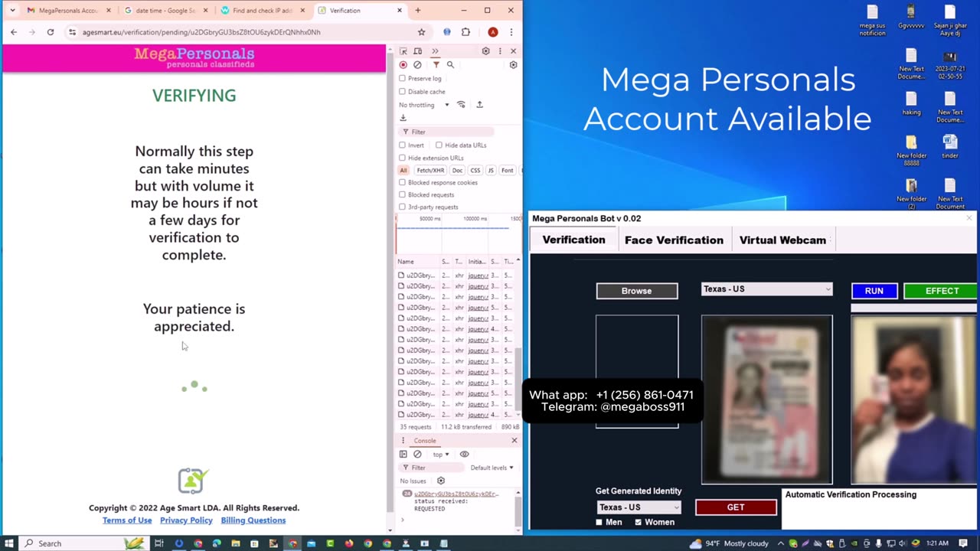Open Texas - US dropdown under Get Generated Identity
This screenshot has height=551, width=980.
pyautogui.click(x=639, y=507)
